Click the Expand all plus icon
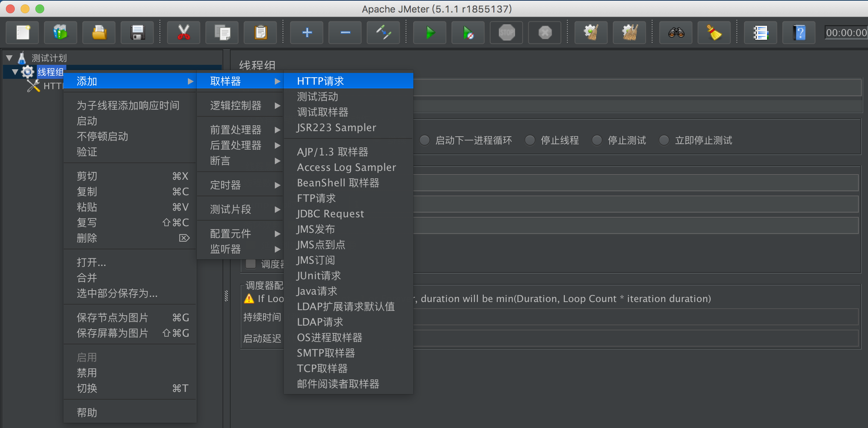The height and width of the screenshot is (428, 868). pyautogui.click(x=307, y=32)
